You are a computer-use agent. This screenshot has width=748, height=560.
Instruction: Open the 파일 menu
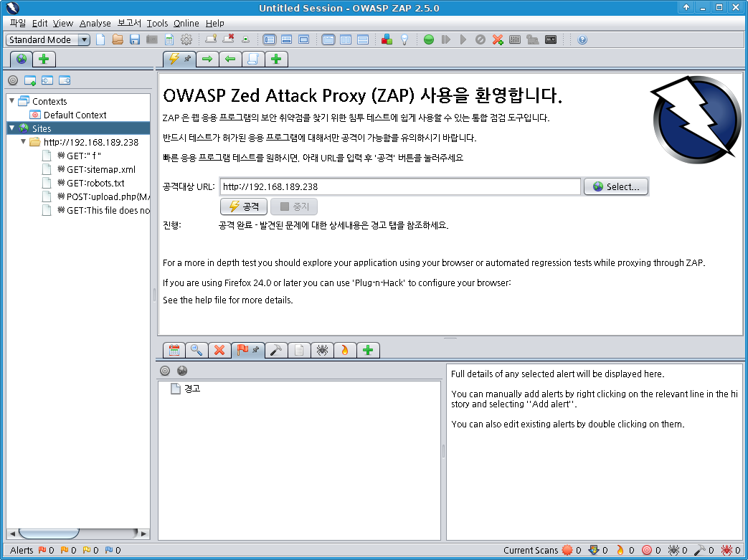point(18,23)
